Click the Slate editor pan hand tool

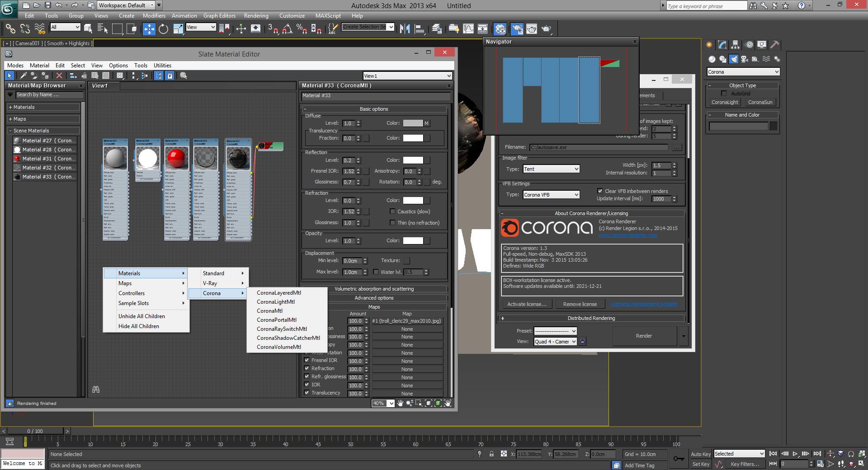tap(400, 403)
